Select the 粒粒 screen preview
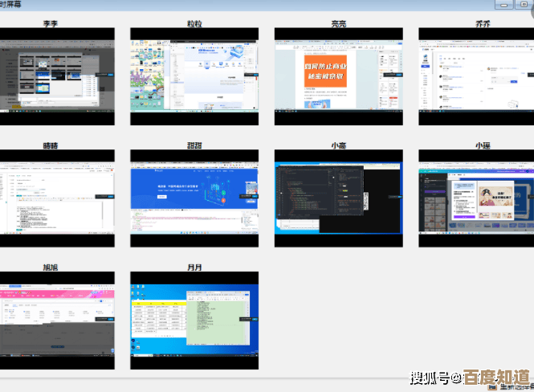 (x=194, y=76)
